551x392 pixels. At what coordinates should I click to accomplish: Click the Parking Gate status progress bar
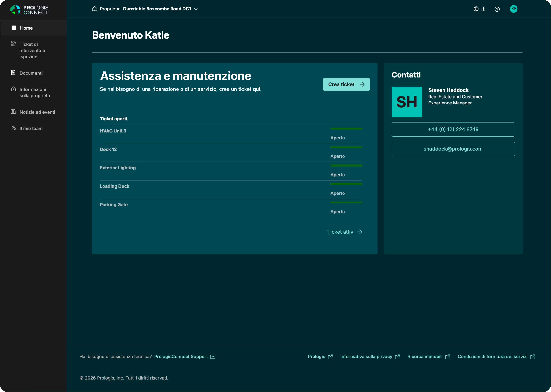346,203
